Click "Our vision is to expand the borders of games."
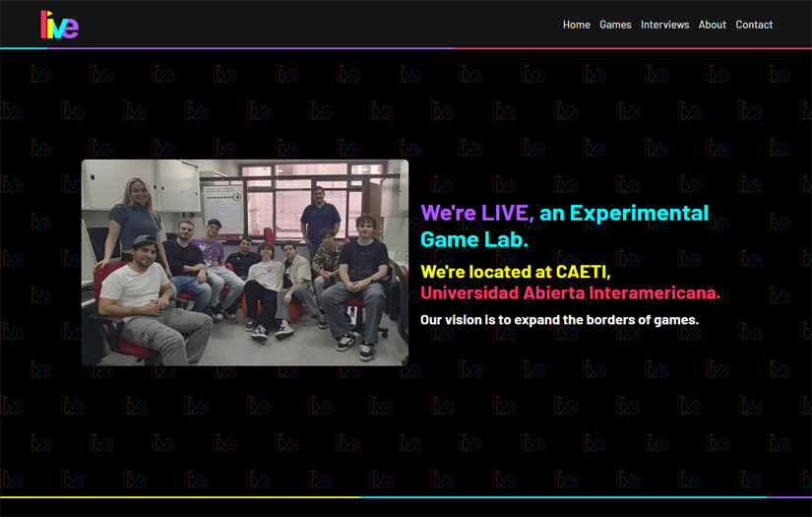This screenshot has height=517, width=812. coord(559,320)
